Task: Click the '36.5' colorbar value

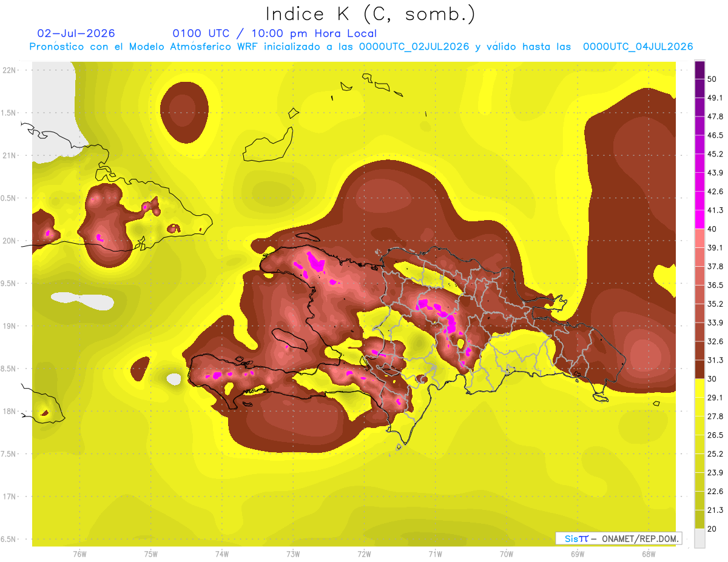Action: coord(715,285)
